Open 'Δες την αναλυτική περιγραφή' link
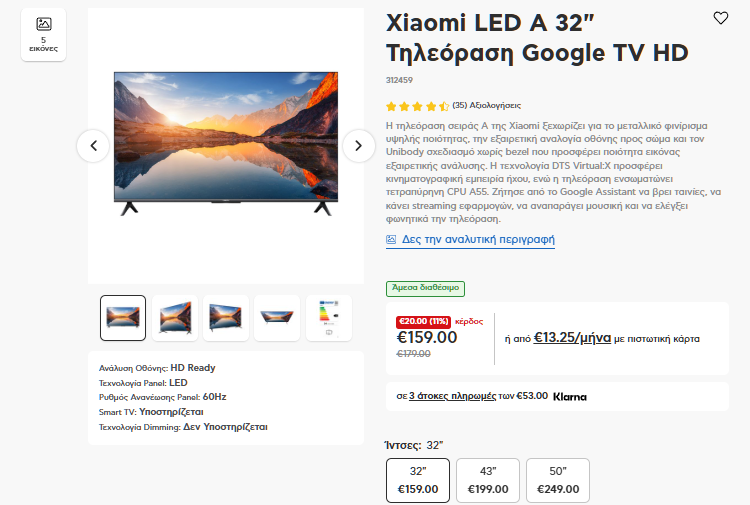Image resolution: width=750 pixels, height=505 pixels. [x=478, y=240]
